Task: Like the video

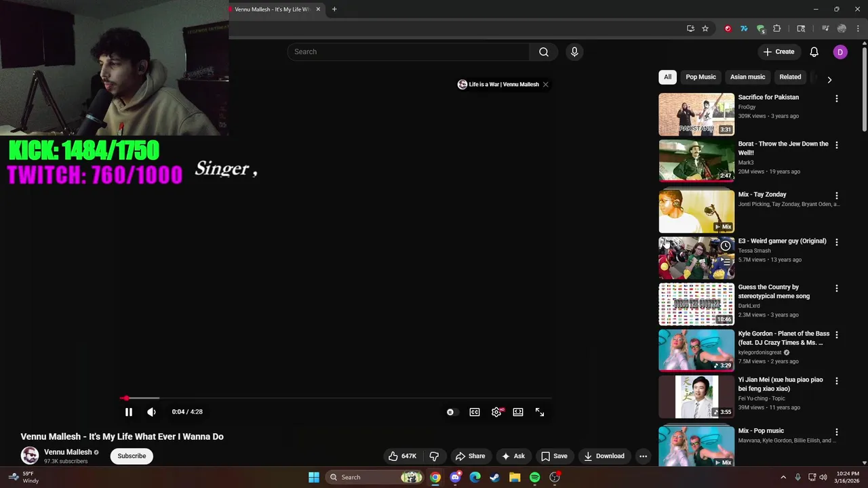Action: (402, 456)
